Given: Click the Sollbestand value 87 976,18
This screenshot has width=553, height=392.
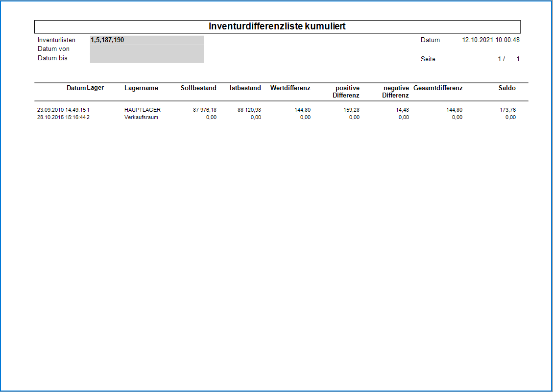Looking at the screenshot, I should coord(205,110).
